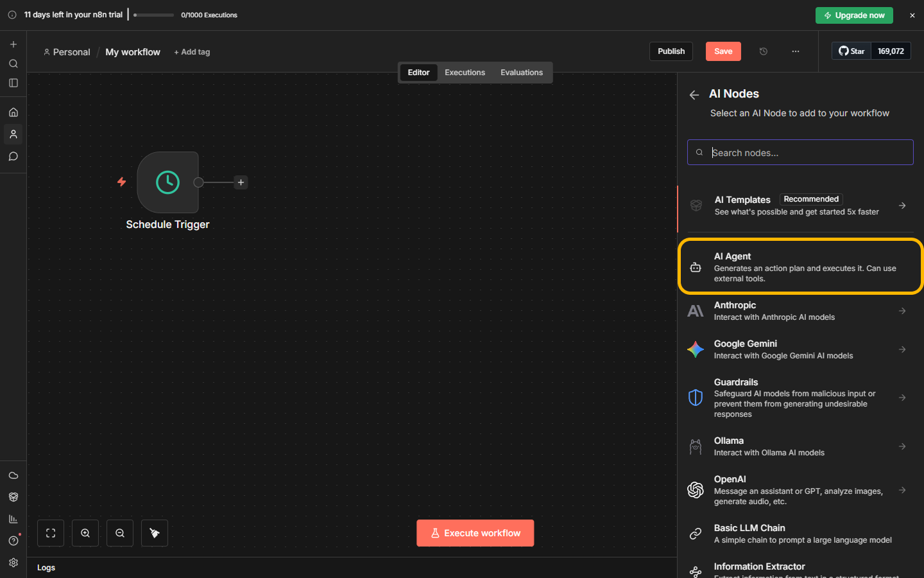Image resolution: width=924 pixels, height=578 pixels.
Task: Toggle the sidebar panel icon
Action: (x=13, y=83)
